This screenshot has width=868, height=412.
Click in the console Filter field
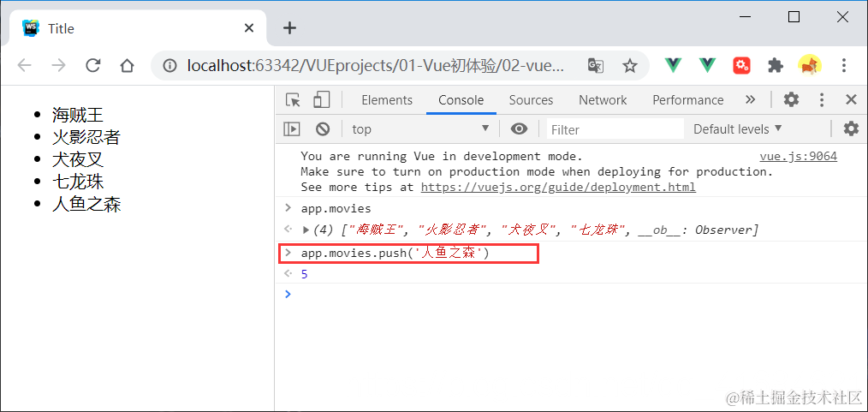tap(615, 129)
